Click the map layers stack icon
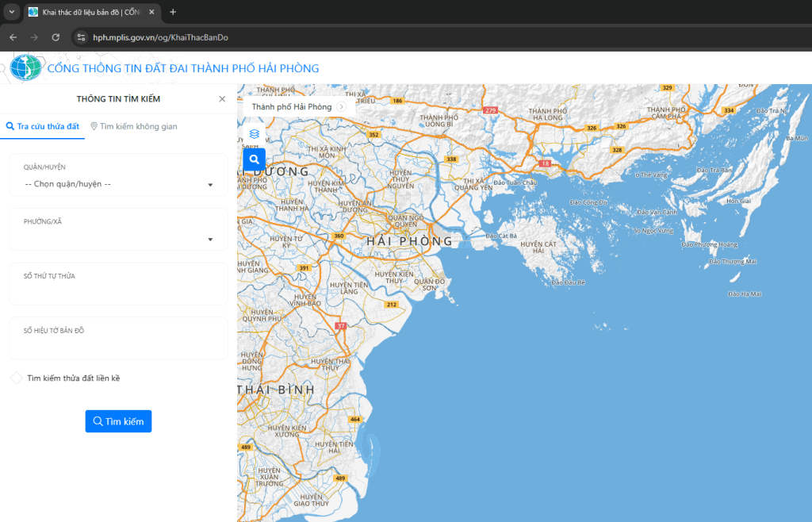The height and width of the screenshot is (522, 812). pyautogui.click(x=254, y=134)
